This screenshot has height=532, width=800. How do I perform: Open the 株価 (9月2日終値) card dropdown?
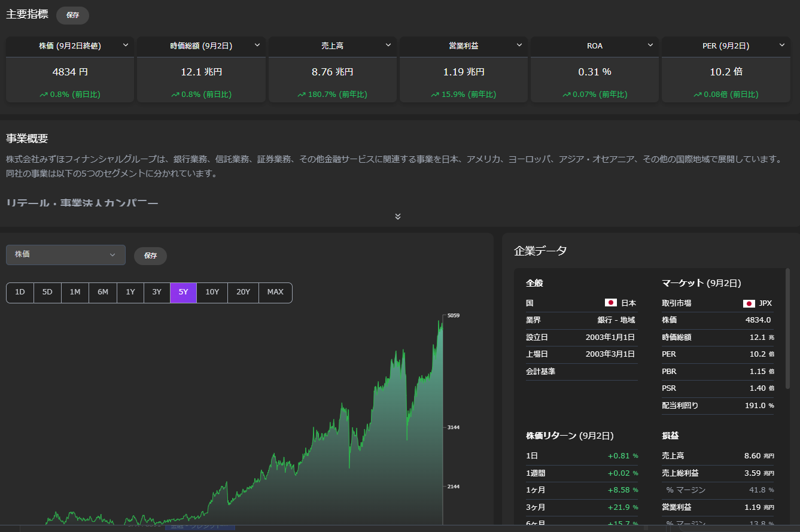pyautogui.click(x=126, y=45)
